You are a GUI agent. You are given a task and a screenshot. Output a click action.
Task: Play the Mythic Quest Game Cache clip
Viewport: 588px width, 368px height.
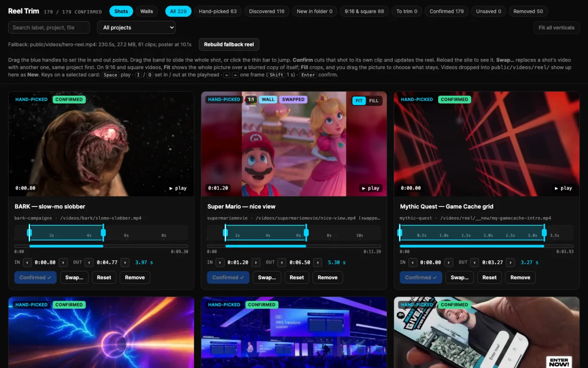click(563, 188)
